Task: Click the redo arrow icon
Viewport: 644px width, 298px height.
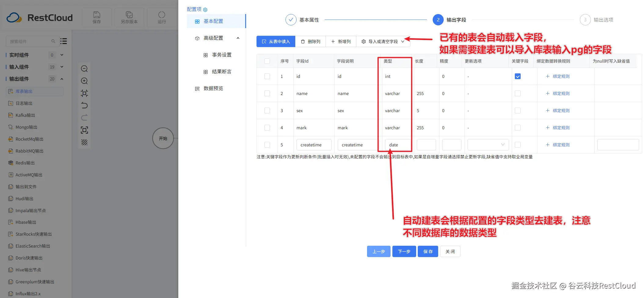Action: point(84,117)
